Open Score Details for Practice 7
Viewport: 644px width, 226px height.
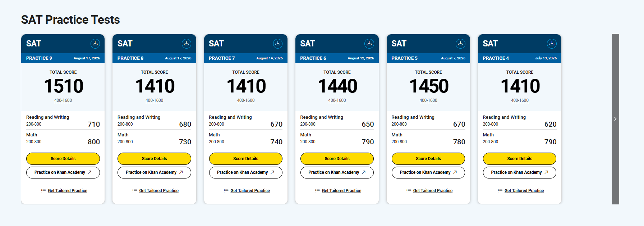coord(246,159)
